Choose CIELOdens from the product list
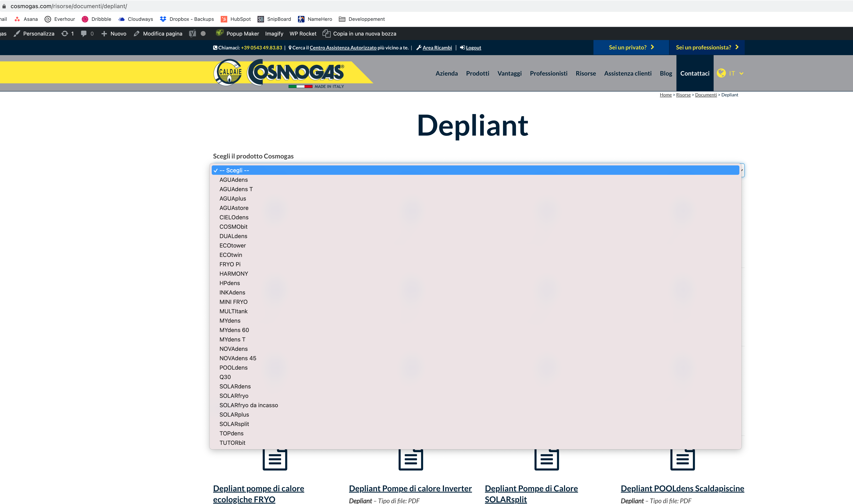This screenshot has width=853, height=504. 475,217
